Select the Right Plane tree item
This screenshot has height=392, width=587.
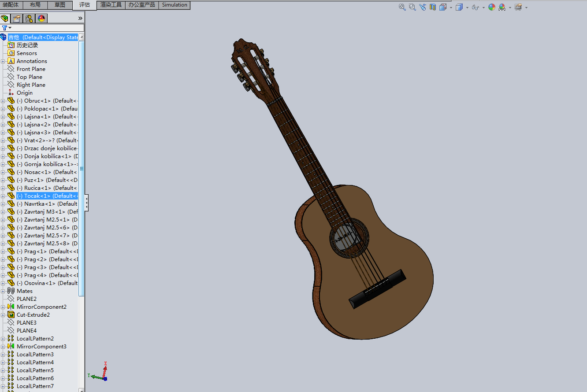point(31,85)
